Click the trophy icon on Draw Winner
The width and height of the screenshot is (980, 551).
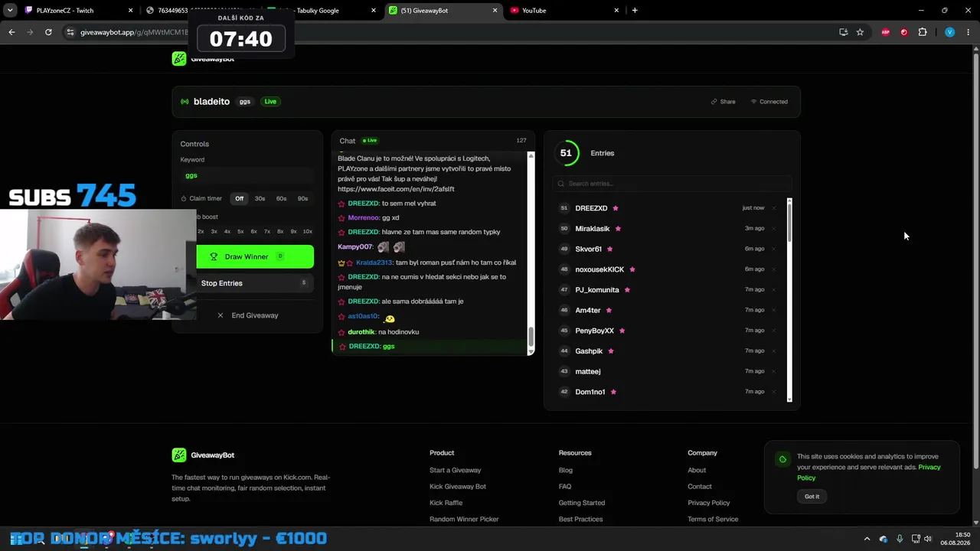tap(214, 257)
